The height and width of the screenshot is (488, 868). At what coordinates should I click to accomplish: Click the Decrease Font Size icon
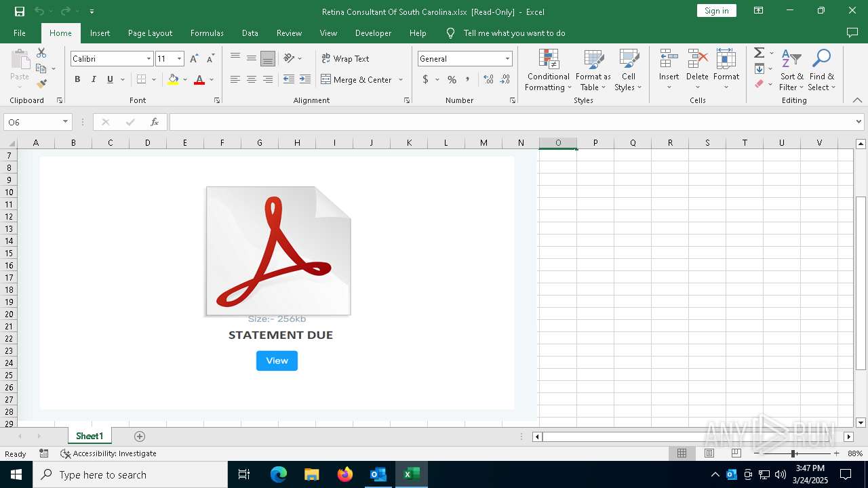pos(210,59)
